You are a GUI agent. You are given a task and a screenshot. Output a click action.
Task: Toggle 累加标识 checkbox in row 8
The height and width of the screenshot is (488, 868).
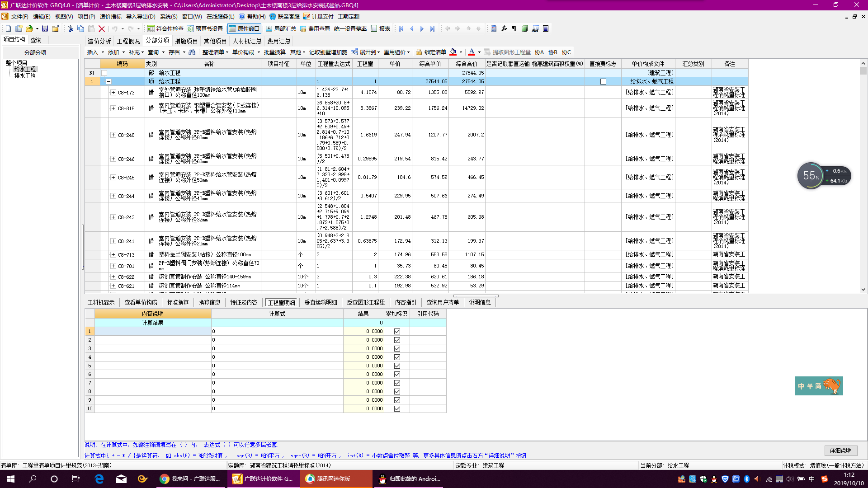(x=397, y=391)
